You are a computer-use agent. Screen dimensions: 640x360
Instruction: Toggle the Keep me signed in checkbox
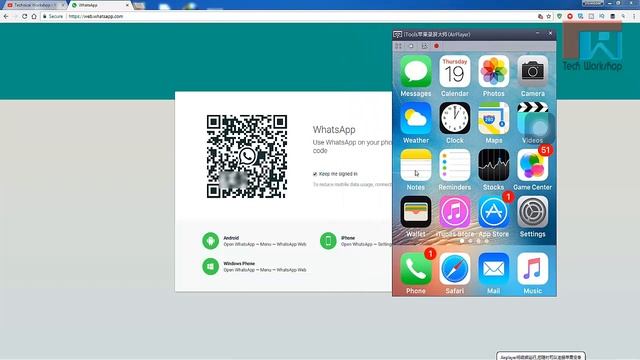click(x=315, y=174)
